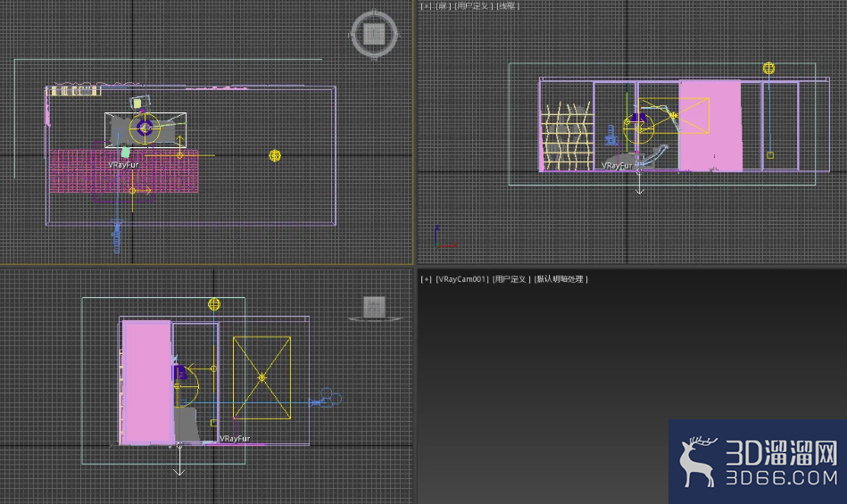The height and width of the screenshot is (504, 847).
Task: Open the [前] view label menu
Action: 443,6
